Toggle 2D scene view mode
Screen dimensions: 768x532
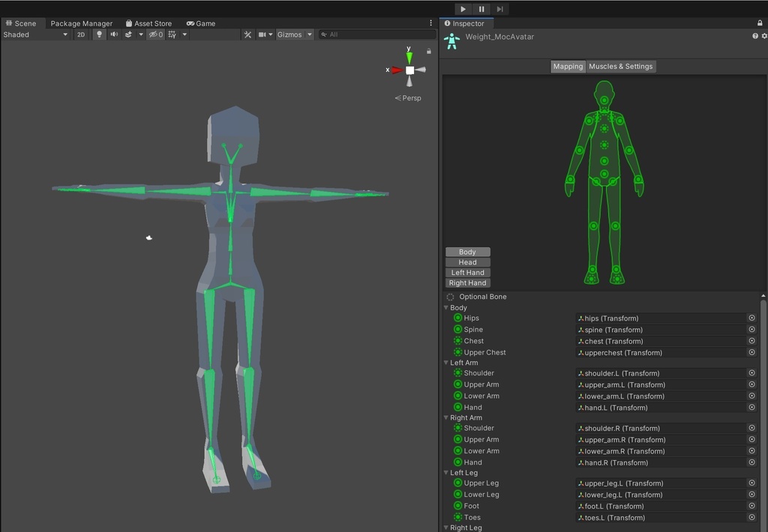(x=81, y=34)
